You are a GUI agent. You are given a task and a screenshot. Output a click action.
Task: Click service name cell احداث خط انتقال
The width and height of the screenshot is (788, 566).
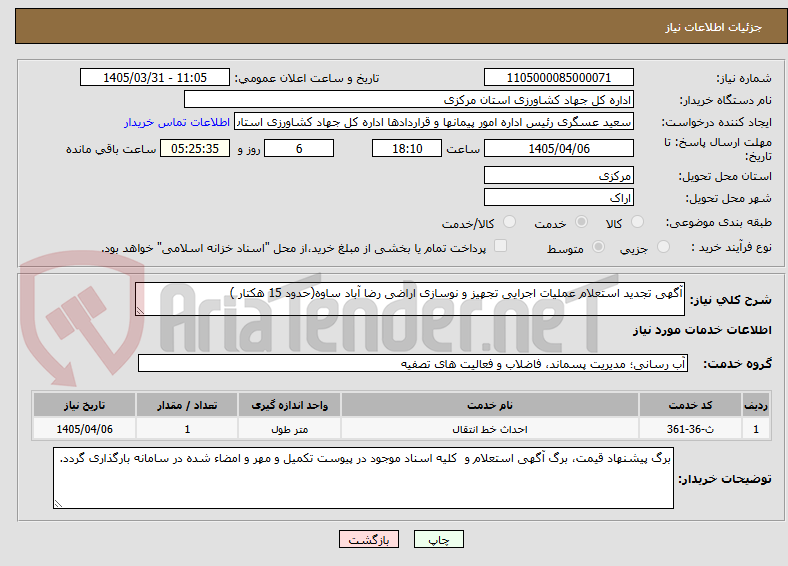click(x=489, y=429)
